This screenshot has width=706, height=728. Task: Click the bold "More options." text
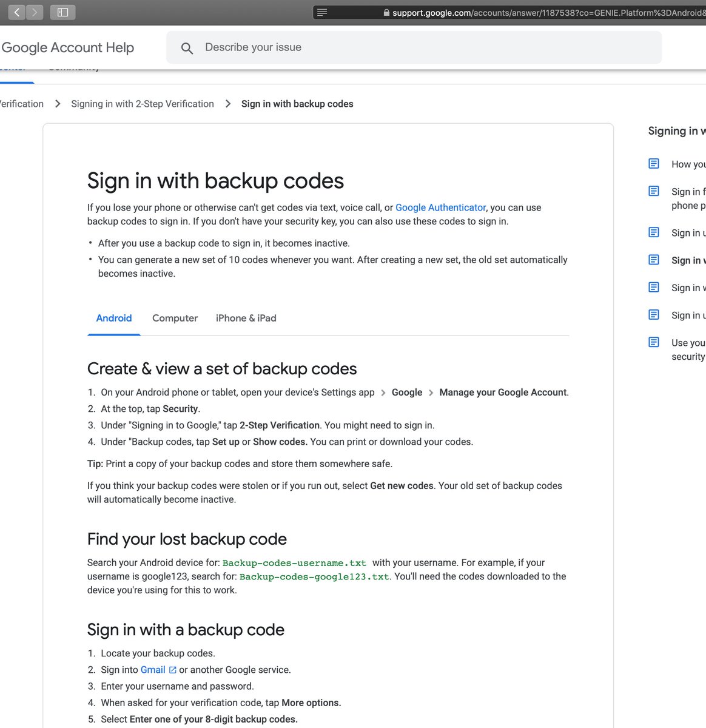311,703
